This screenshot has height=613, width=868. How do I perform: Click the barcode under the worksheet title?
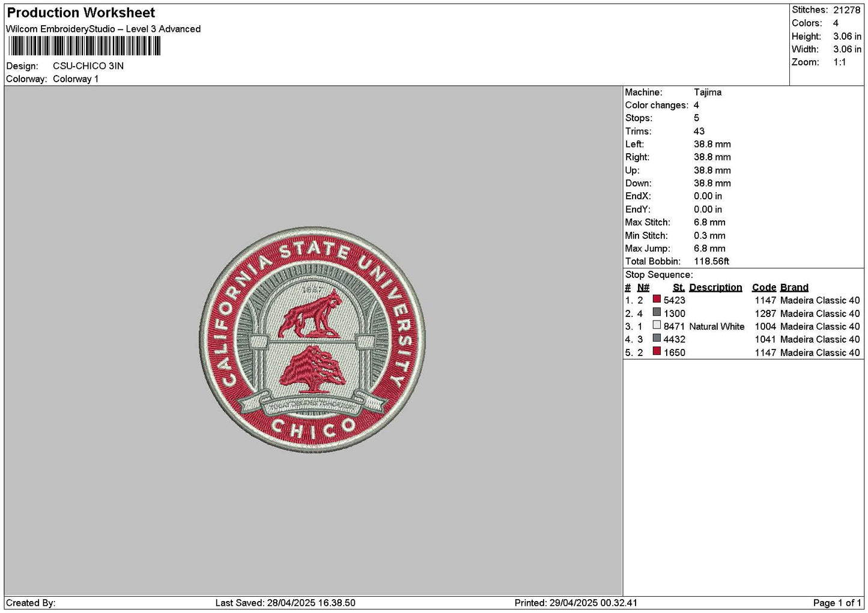pyautogui.click(x=85, y=46)
